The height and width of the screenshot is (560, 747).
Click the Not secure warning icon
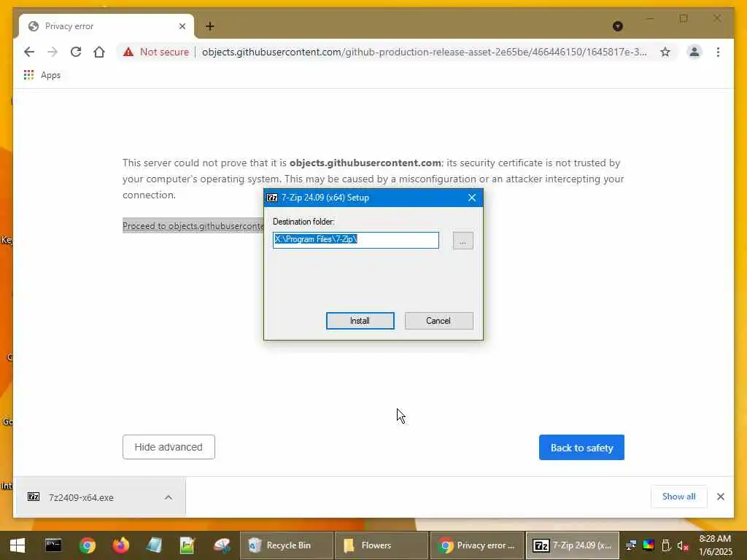pyautogui.click(x=128, y=52)
